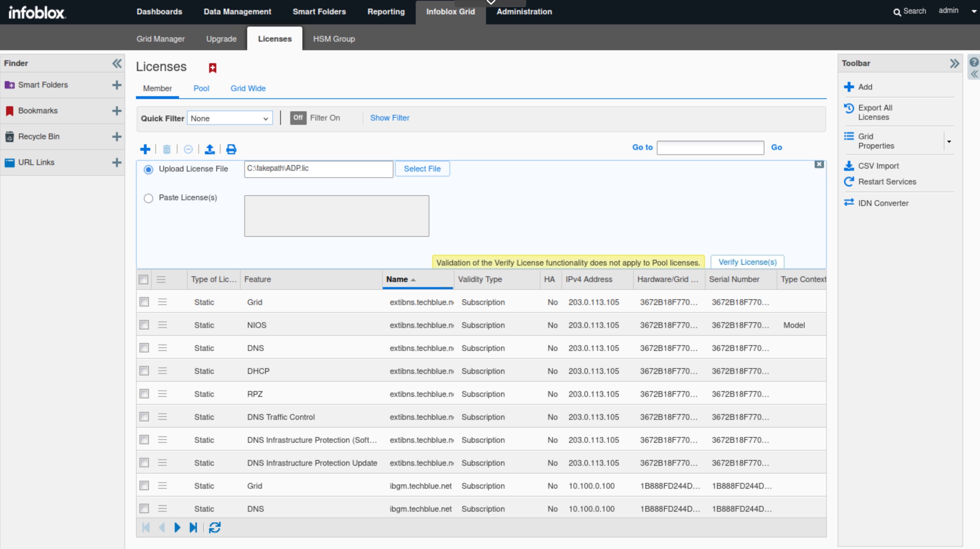Switch to the Pool tab
980x549 pixels.
tap(201, 88)
